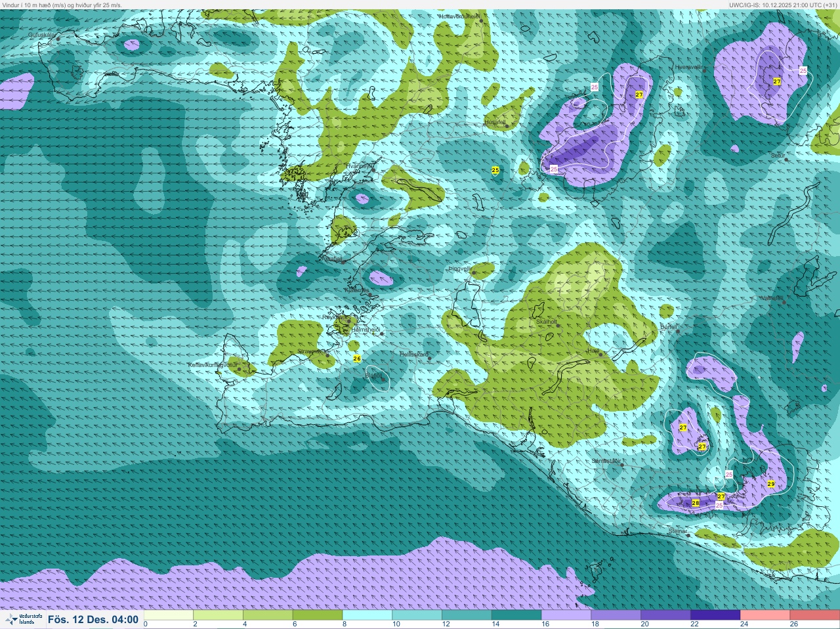Select the salmon red above-26 m/s legend swatch
Screen dimensions: 840x629
[x=814, y=615]
